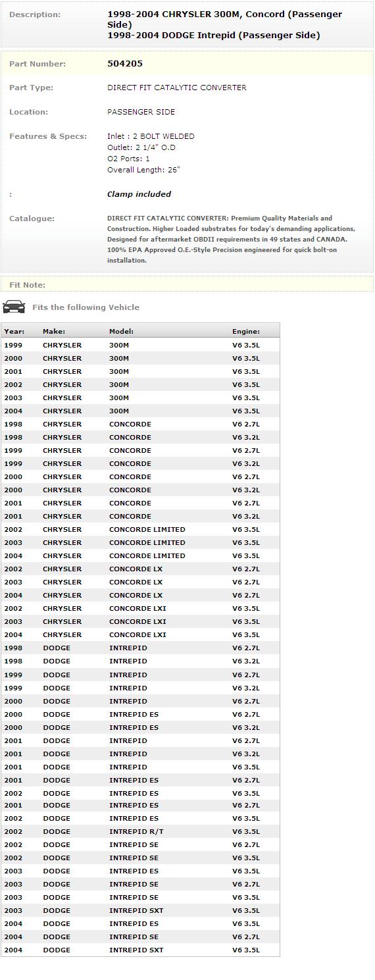This screenshot has height=980, width=375.
Task: Click V6 3.2L engine in 1998 CONCORDE row
Action: point(246,437)
